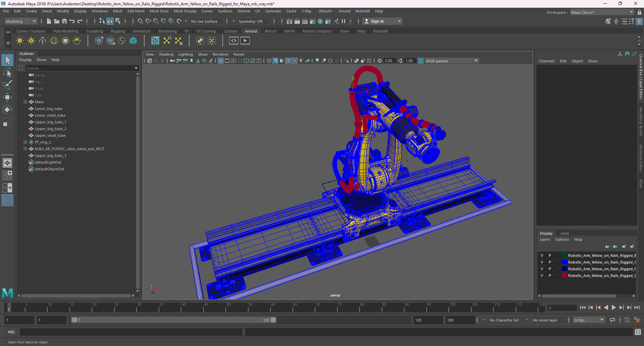644x346 pixels.
Task: Open Arnold RenderView eye icon
Action: tap(234, 41)
